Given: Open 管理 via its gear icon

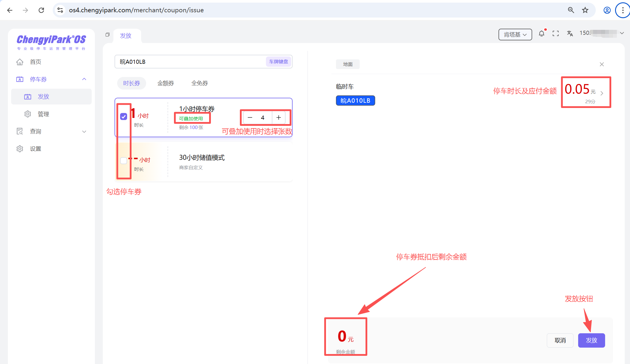Looking at the screenshot, I should 28,114.
